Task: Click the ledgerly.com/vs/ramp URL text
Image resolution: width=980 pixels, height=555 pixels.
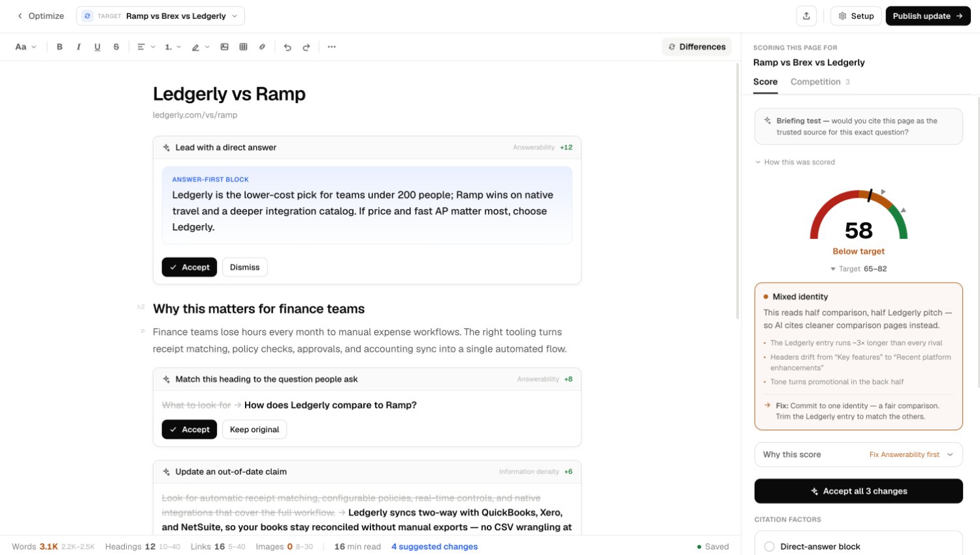Action: point(195,115)
